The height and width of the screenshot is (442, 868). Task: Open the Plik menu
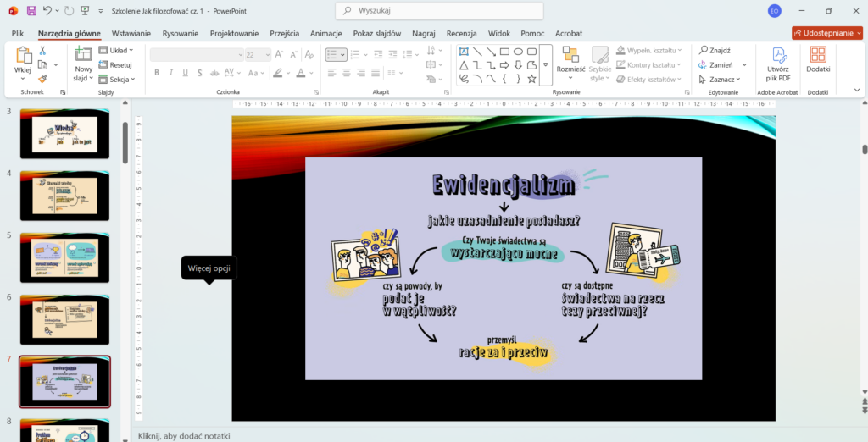click(18, 33)
